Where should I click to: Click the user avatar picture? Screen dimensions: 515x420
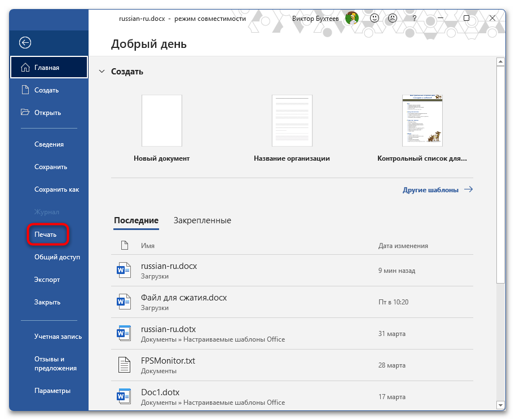[x=352, y=18]
